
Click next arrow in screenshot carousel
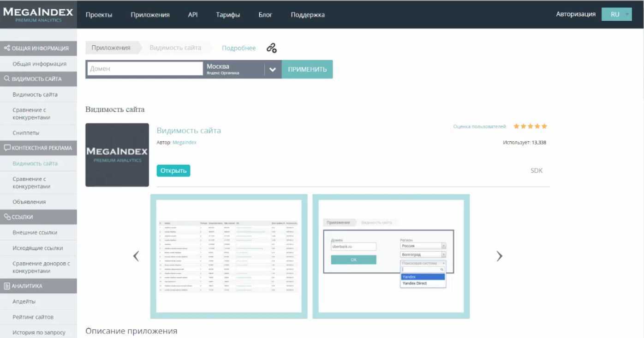click(499, 256)
